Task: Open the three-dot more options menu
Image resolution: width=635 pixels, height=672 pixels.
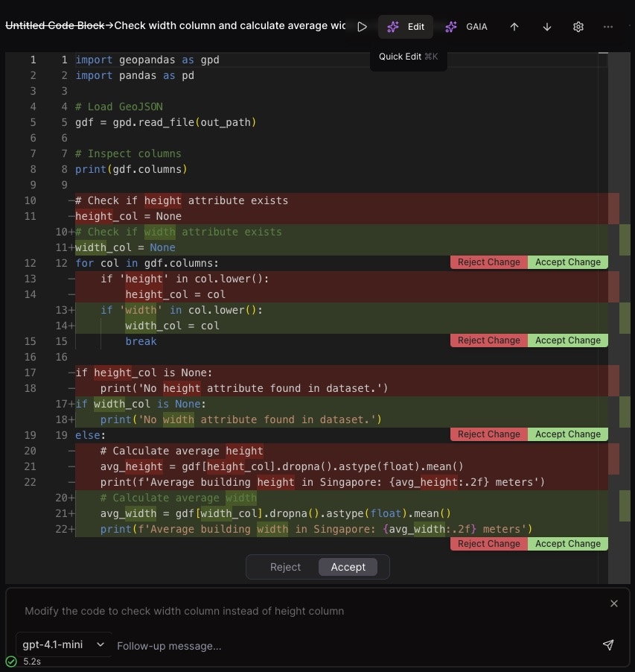Action: 608,27
